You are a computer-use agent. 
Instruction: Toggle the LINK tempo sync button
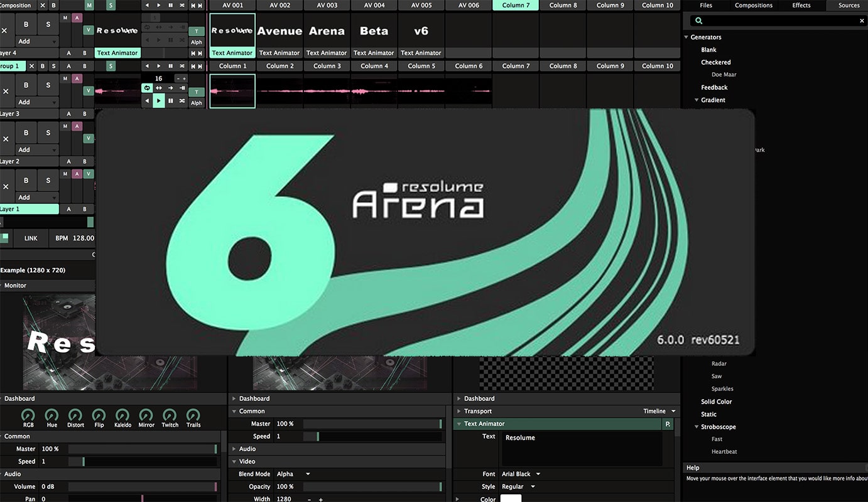(x=31, y=238)
